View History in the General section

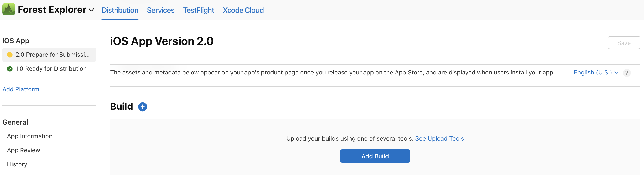click(x=17, y=164)
